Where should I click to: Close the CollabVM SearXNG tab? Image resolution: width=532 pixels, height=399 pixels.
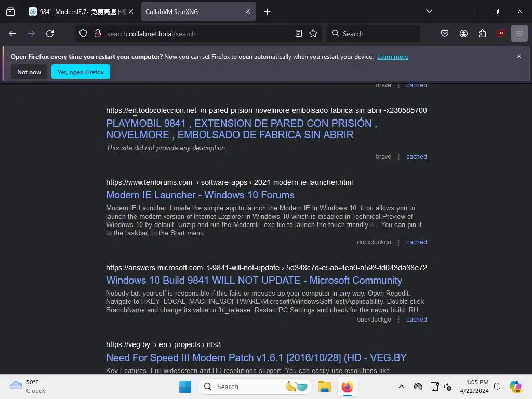click(248, 11)
